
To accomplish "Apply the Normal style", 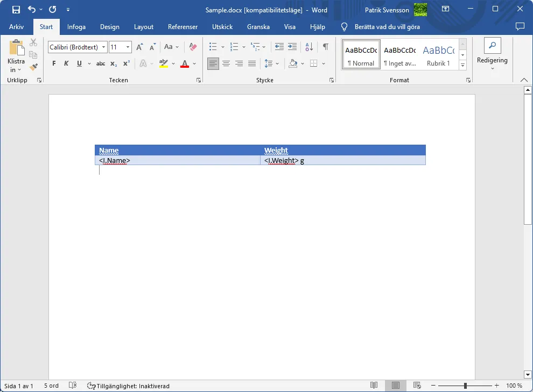I will (361, 55).
